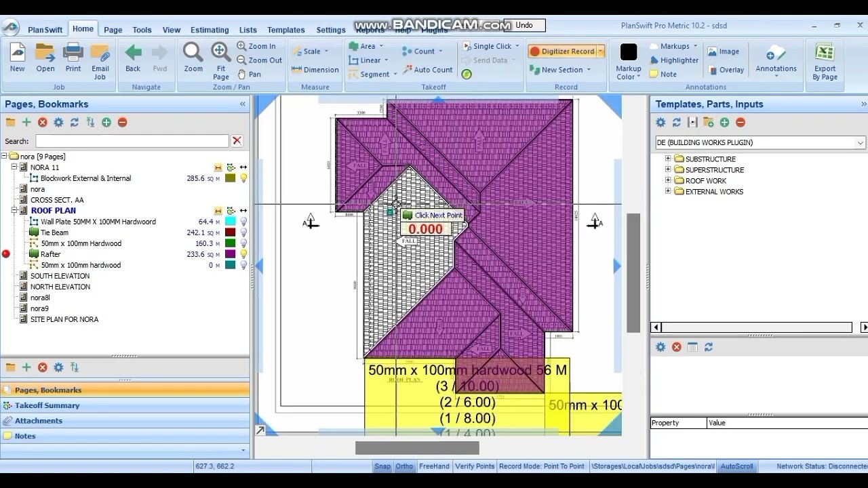Toggle the Tie Beam visibility light bulb
The width and height of the screenshot is (868, 488).
coord(243,232)
